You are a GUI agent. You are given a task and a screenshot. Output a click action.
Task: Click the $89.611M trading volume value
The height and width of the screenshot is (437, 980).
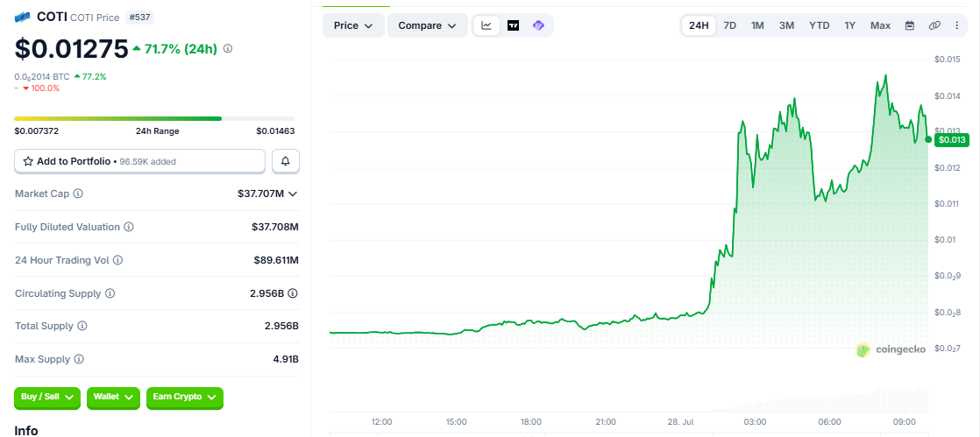click(x=276, y=260)
